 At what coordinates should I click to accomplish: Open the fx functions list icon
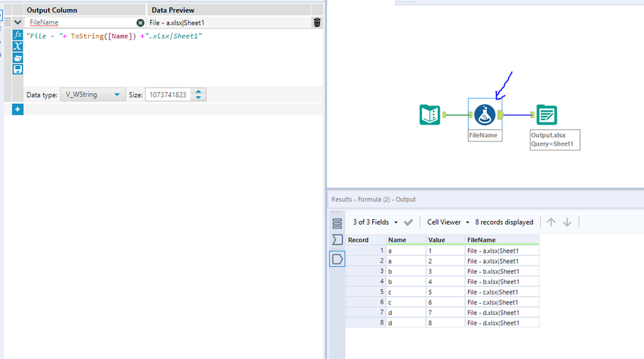click(x=18, y=35)
